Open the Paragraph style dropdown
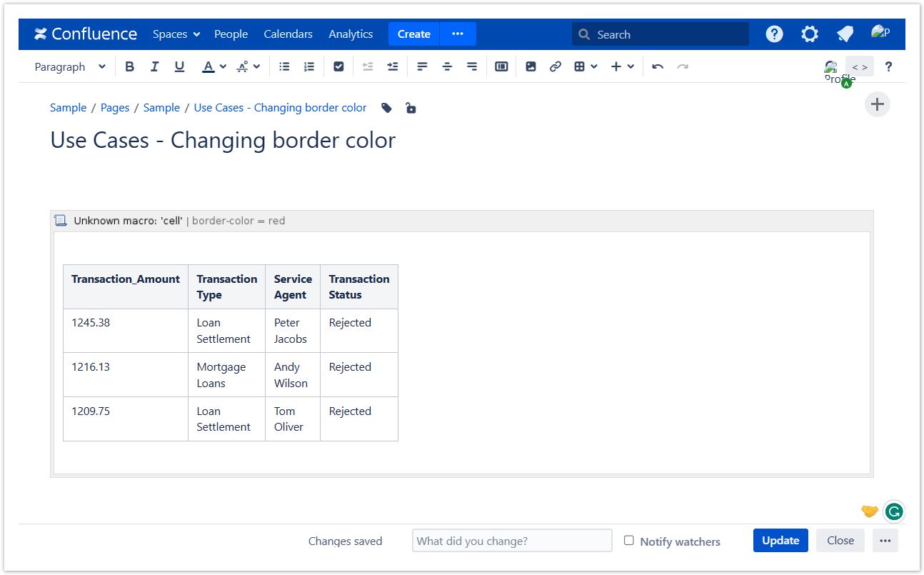The image size is (924, 575). tap(70, 66)
